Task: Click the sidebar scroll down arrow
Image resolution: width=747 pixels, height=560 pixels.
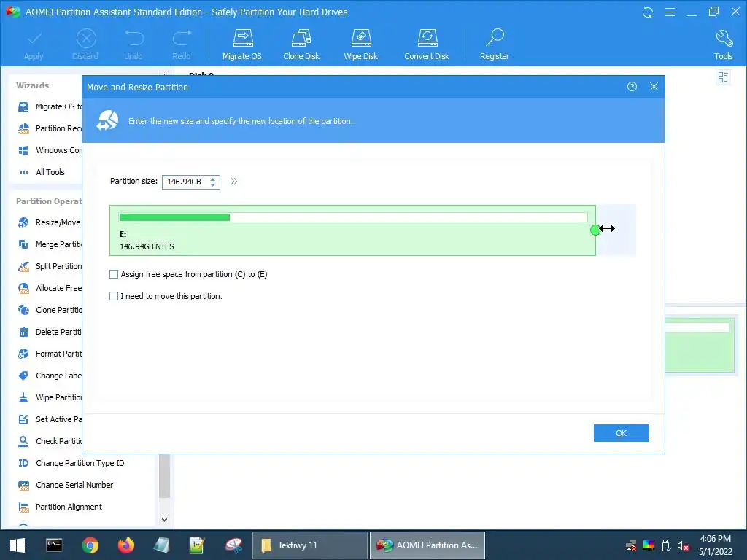Action: pos(164,519)
